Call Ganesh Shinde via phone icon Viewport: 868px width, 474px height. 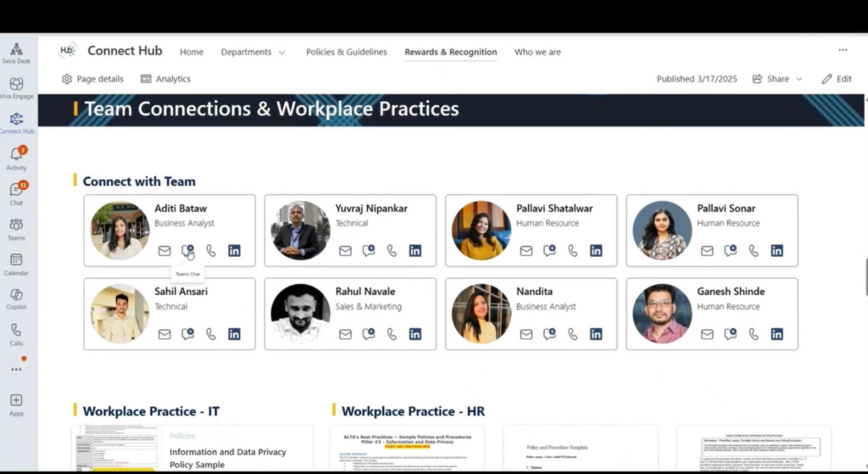[754, 334]
